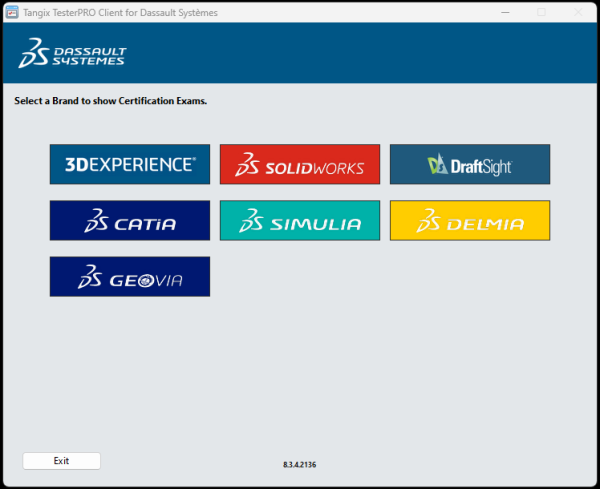
Task: Click the TesterPRO title bar app icon
Action: click(x=12, y=13)
